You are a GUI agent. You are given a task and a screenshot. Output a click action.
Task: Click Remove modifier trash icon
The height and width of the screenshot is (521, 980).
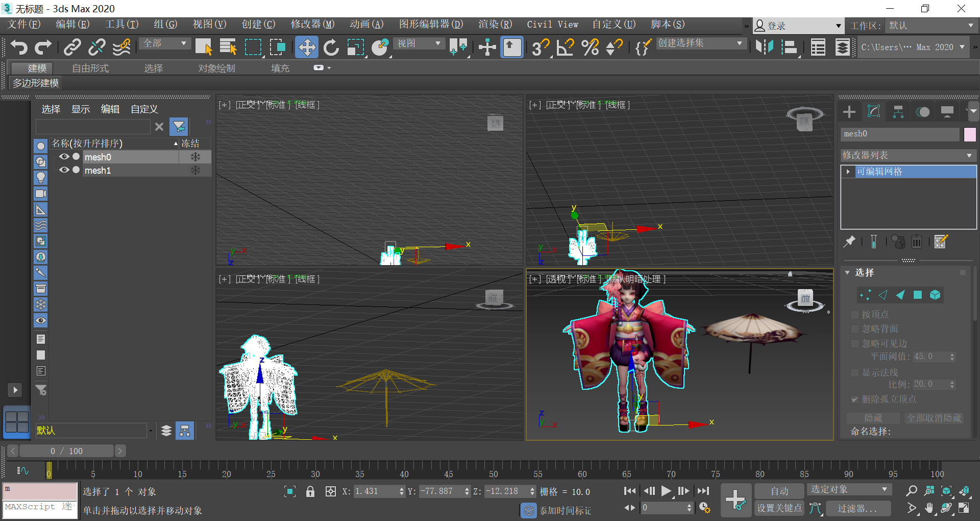pyautogui.click(x=917, y=242)
